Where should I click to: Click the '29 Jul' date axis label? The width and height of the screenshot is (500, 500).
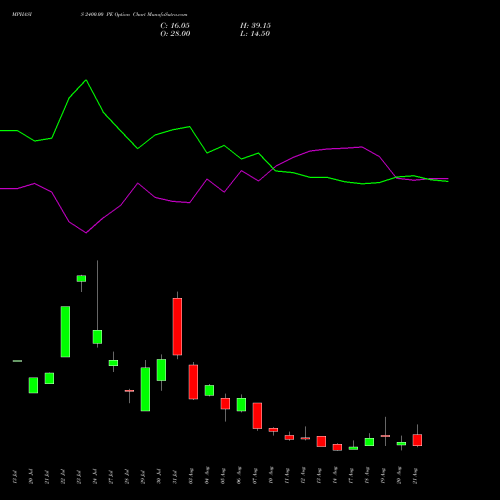click(143, 477)
